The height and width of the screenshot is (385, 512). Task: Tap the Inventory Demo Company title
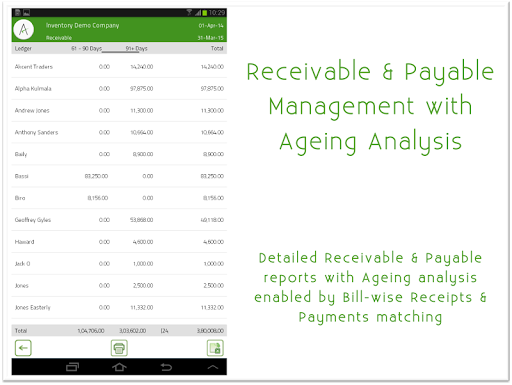(x=82, y=26)
